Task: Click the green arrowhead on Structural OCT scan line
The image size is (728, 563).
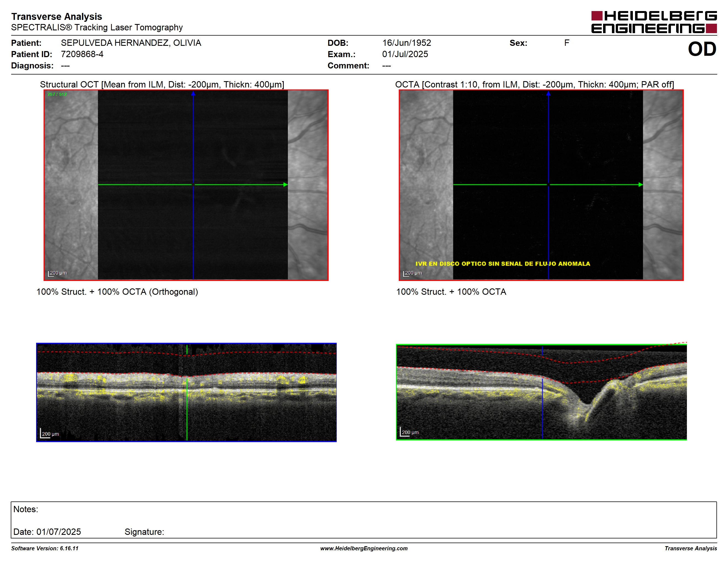Action: click(285, 184)
